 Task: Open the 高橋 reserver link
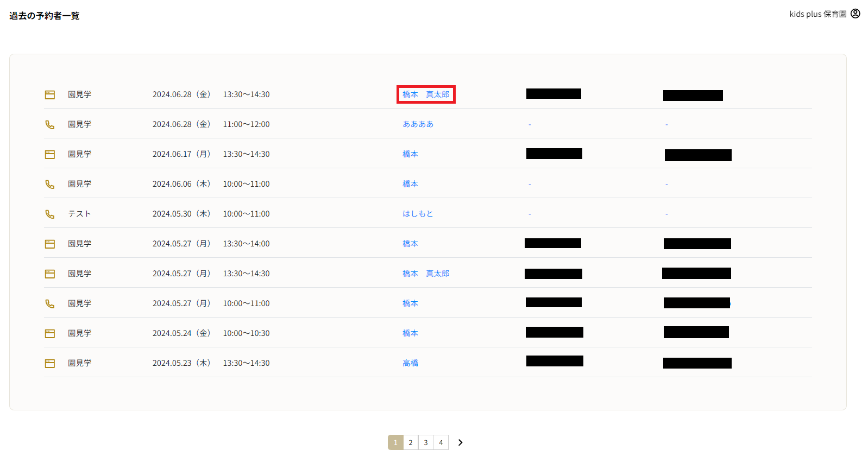click(x=410, y=363)
